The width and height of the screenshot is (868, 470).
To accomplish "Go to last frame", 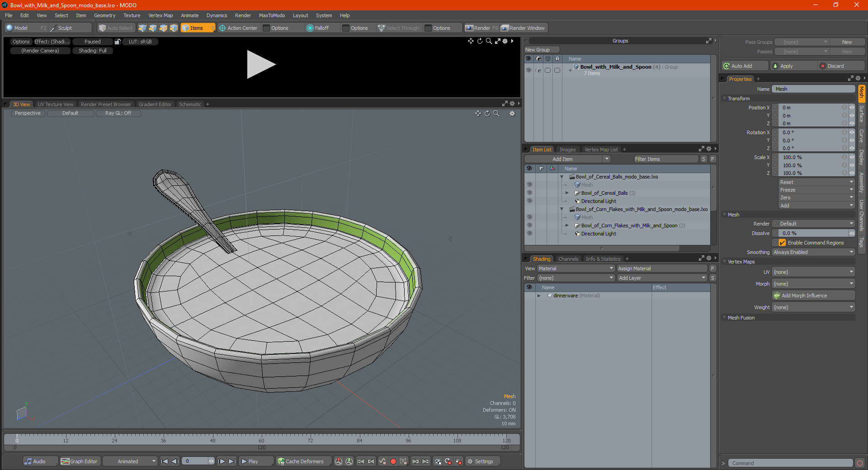I will pyautogui.click(x=232, y=461).
